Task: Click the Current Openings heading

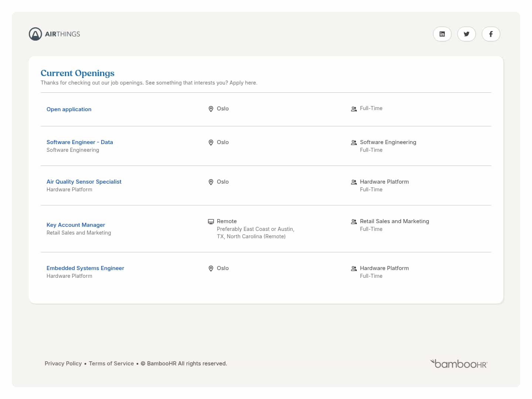Action: [x=78, y=73]
